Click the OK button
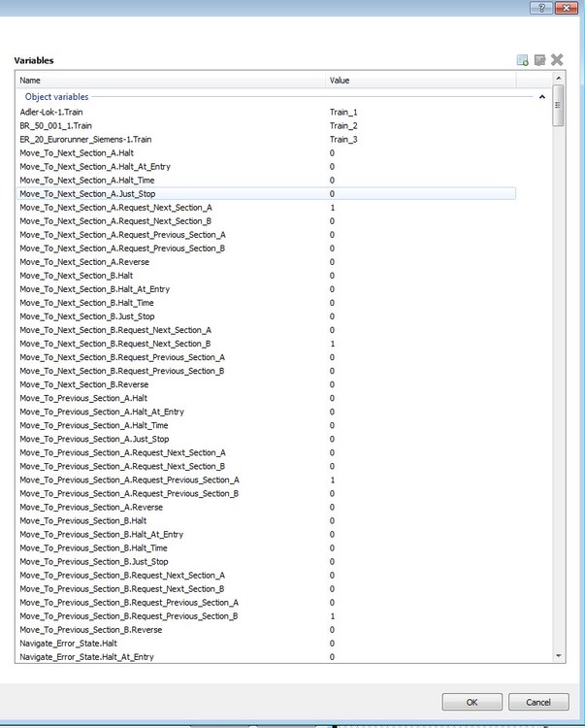The width and height of the screenshot is (585, 728). tap(471, 702)
